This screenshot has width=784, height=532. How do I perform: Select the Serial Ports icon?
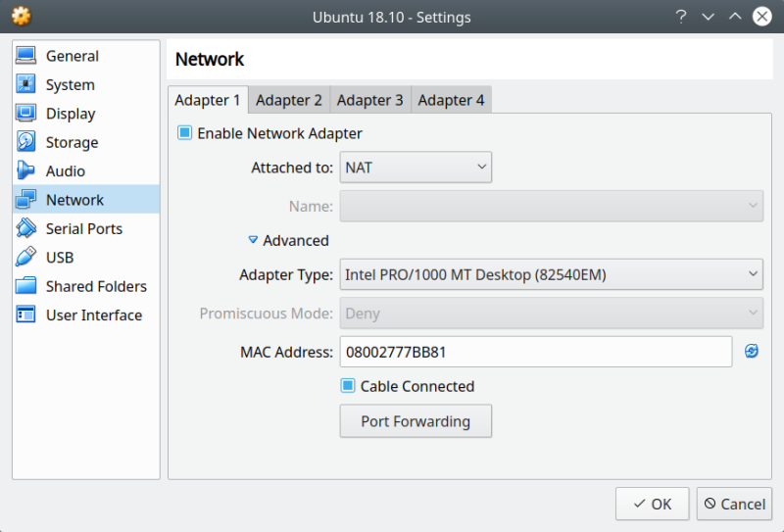tap(26, 228)
